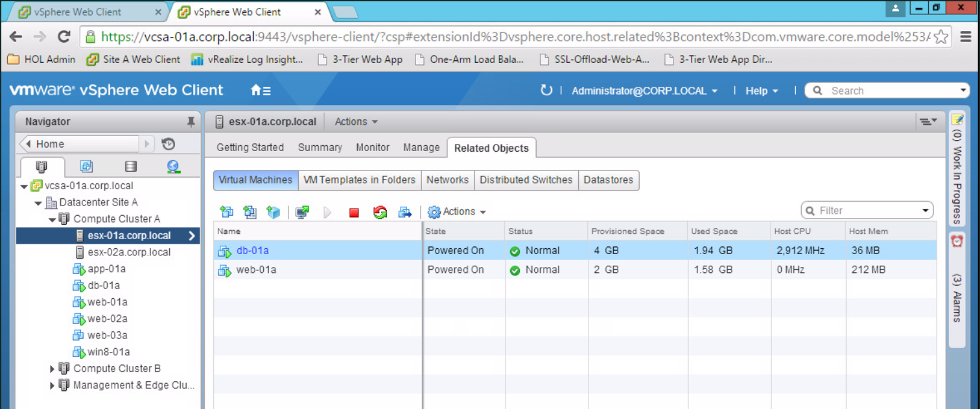Screen dimensions: 980x409
Task: Click the home menu icon in header
Action: pyautogui.click(x=261, y=91)
